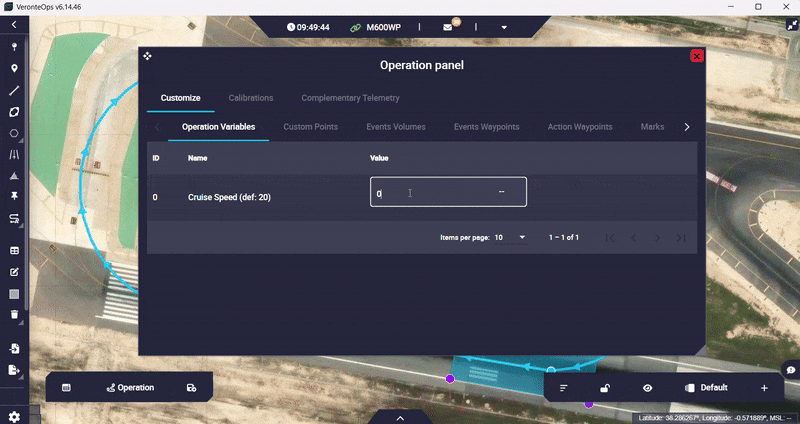The height and width of the screenshot is (424, 800).
Task: Toggle the eye visibility icon
Action: pyautogui.click(x=648, y=387)
